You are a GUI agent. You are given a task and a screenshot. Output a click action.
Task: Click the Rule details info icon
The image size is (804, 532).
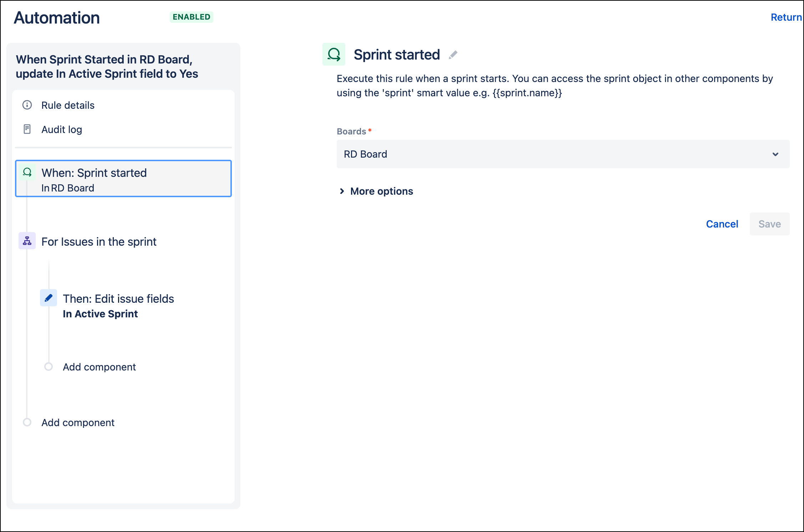coord(27,105)
